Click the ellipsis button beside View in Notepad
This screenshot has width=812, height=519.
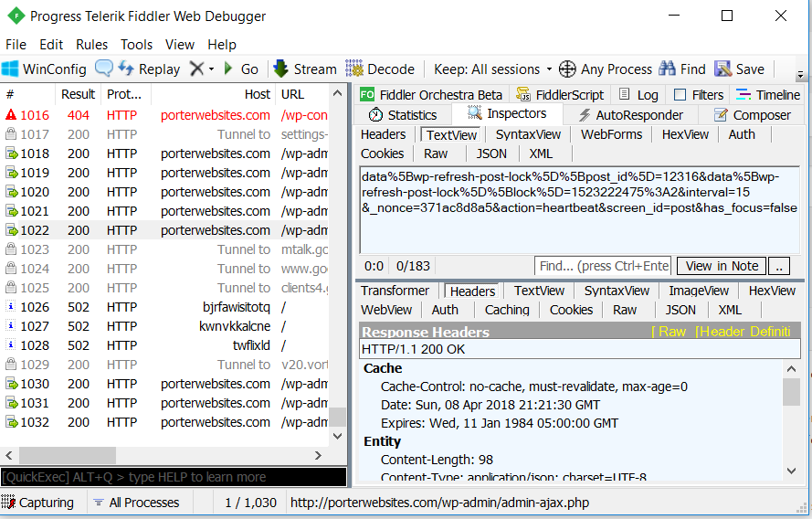[779, 266]
